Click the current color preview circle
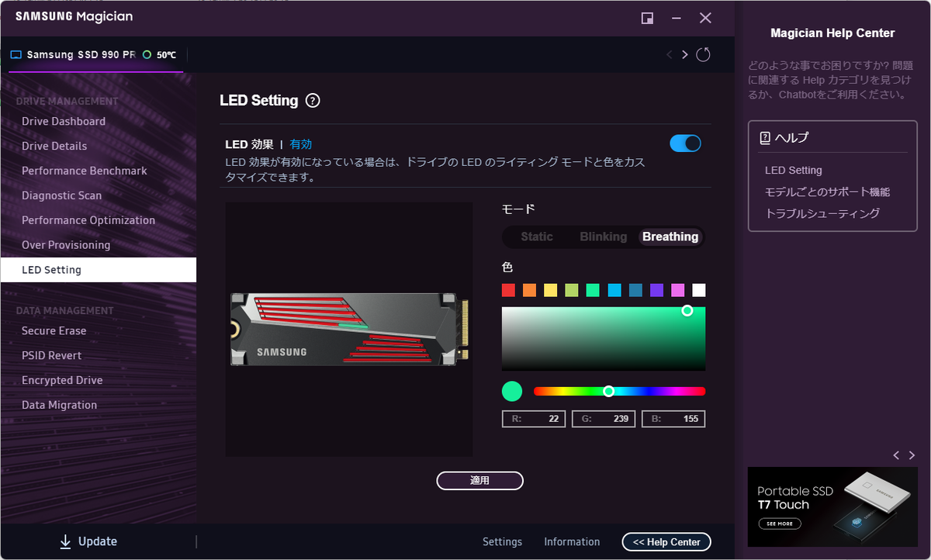The width and height of the screenshot is (931, 560). coord(512,391)
